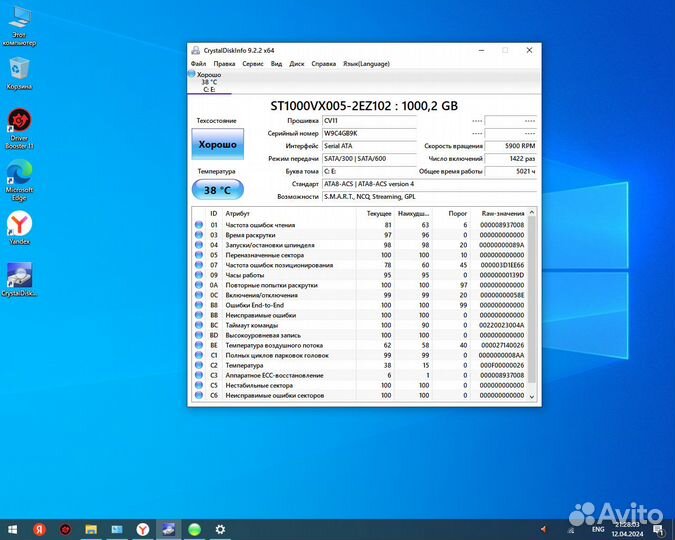Click the Интерфейс Serial ATA field
The height and width of the screenshot is (540, 675).
(369, 146)
